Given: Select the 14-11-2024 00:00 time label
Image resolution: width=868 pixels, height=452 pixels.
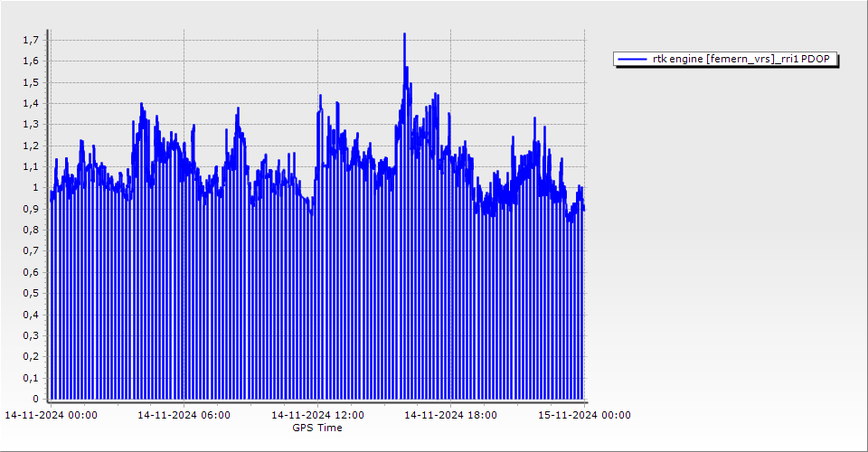Looking at the screenshot, I should pos(52,416).
